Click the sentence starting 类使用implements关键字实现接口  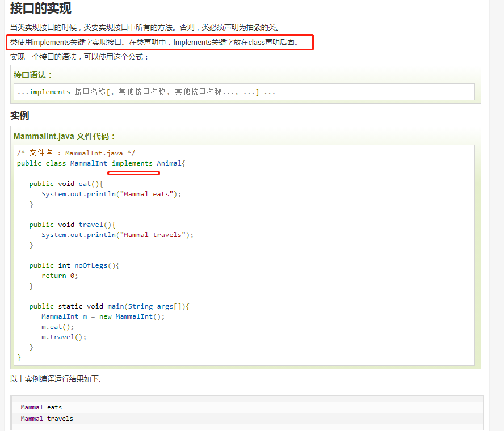pos(154,42)
